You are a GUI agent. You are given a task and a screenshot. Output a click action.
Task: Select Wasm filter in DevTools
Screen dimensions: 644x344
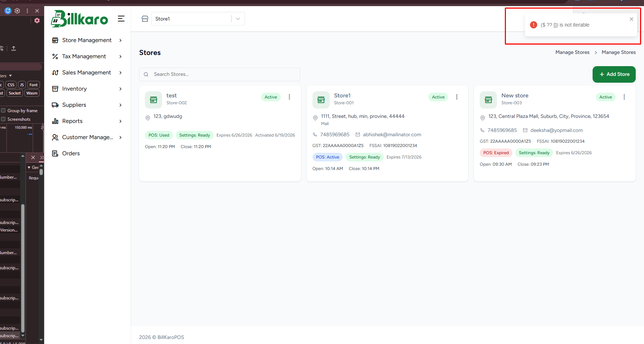pyautogui.click(x=32, y=93)
